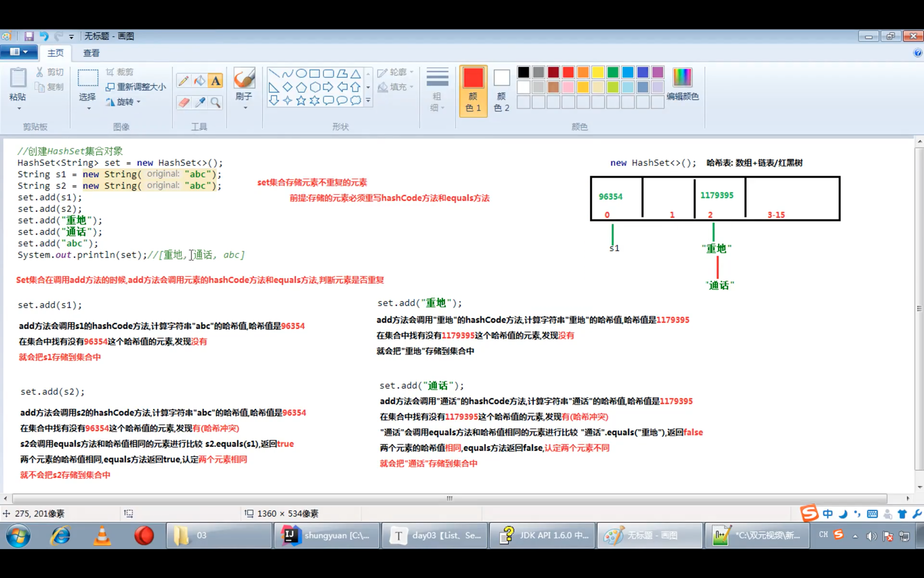
Task: Click the Brushes tool icon
Action: (x=244, y=78)
